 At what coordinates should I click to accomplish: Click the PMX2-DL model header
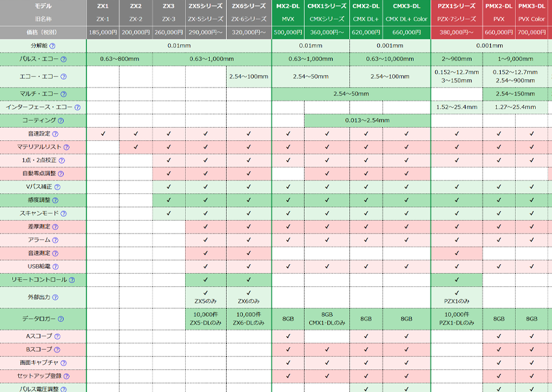tap(499, 6)
